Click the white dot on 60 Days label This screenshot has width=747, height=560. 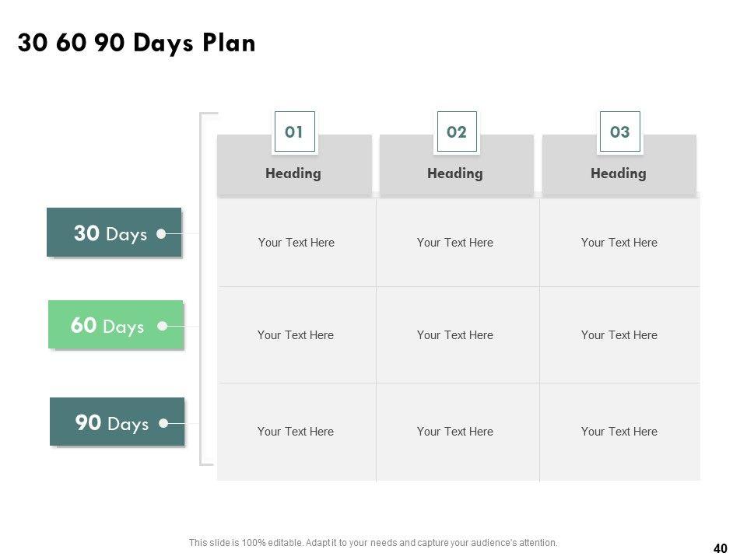click(162, 327)
